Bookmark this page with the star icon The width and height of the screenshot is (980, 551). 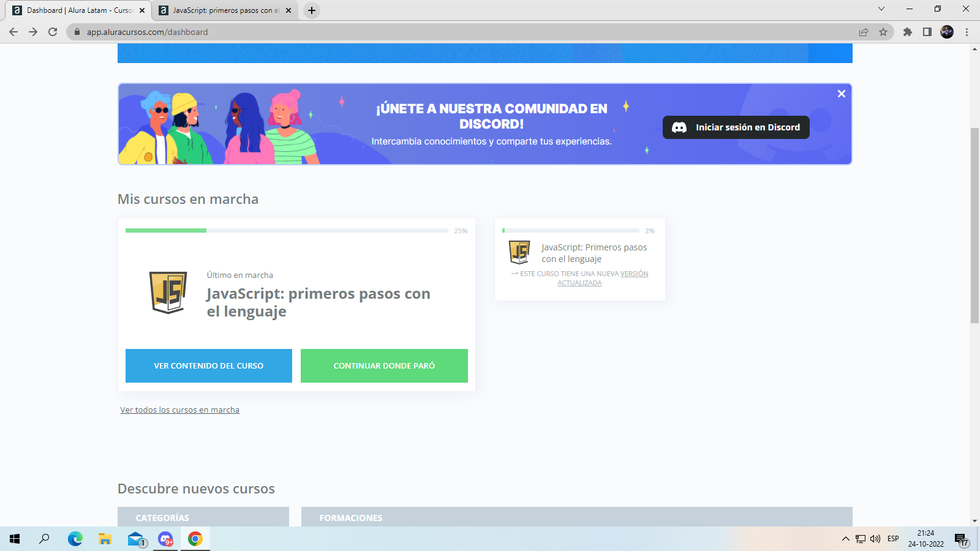883,32
